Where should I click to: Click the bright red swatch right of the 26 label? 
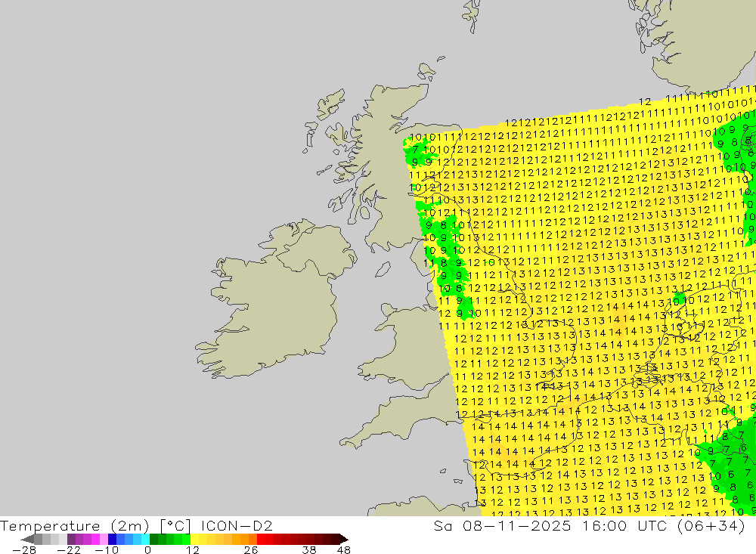coord(261,539)
